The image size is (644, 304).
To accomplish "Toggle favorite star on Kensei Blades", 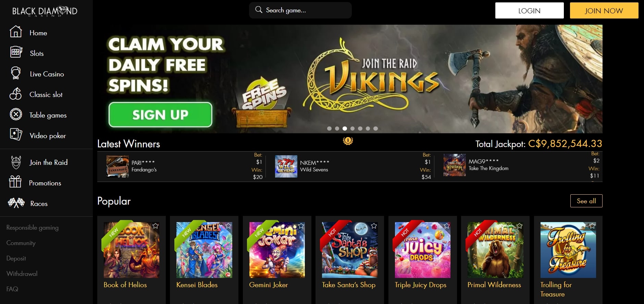I will click(228, 226).
